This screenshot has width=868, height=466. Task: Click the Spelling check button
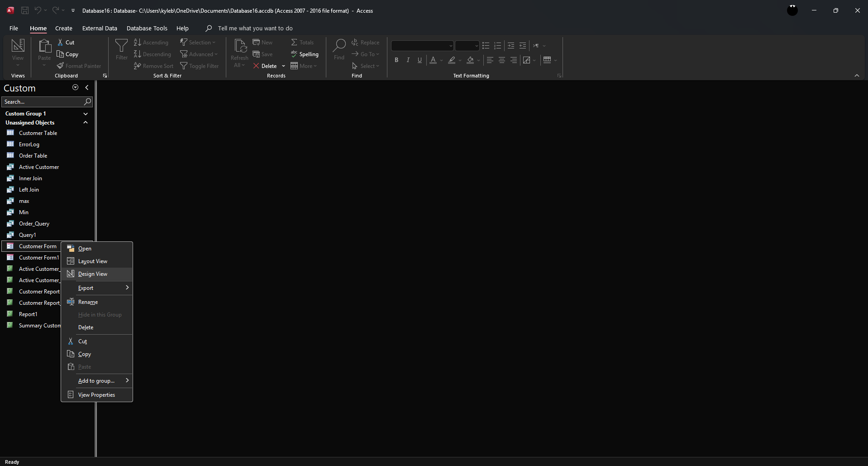[305, 54]
